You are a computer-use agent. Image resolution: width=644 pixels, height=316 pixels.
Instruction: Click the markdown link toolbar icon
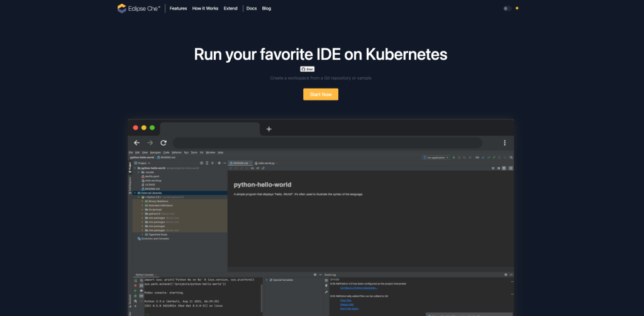pyautogui.click(x=263, y=168)
